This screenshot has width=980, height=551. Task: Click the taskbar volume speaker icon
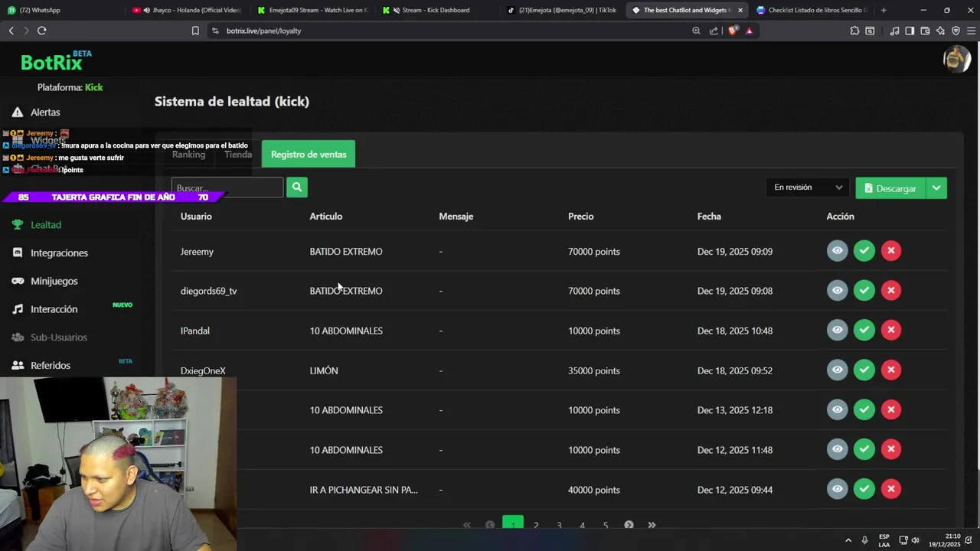[915, 540]
